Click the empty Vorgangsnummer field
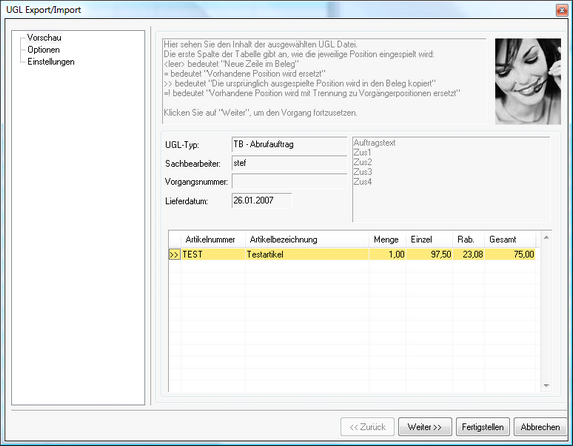 point(289,181)
